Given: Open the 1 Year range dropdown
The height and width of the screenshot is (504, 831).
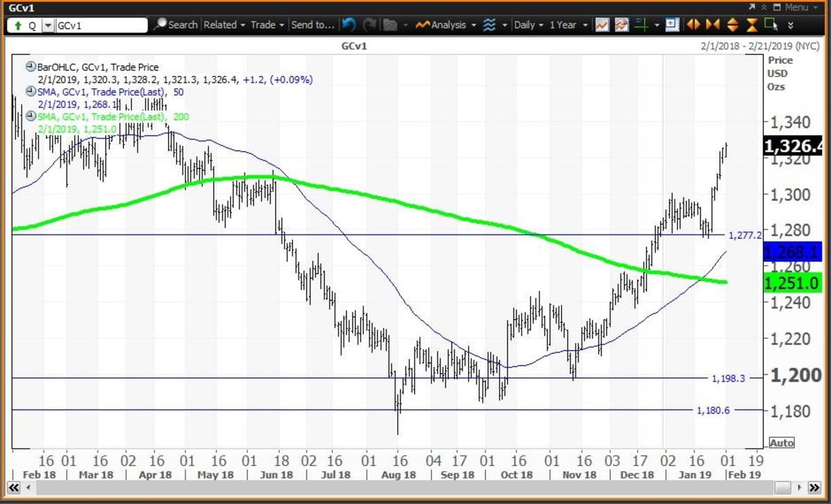Looking at the screenshot, I should pos(568,25).
